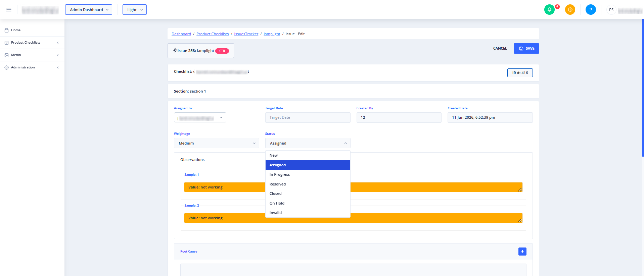
Task: Open the Administration sidebar item
Action: click(x=32, y=67)
